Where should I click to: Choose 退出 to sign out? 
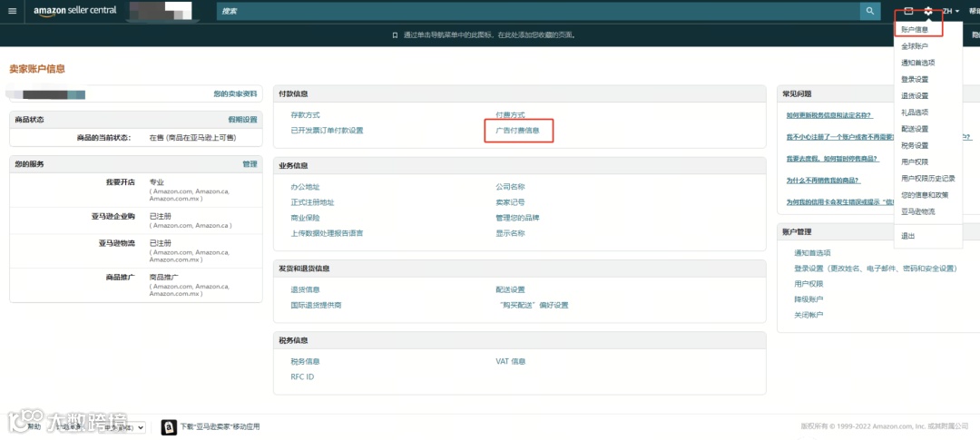907,236
